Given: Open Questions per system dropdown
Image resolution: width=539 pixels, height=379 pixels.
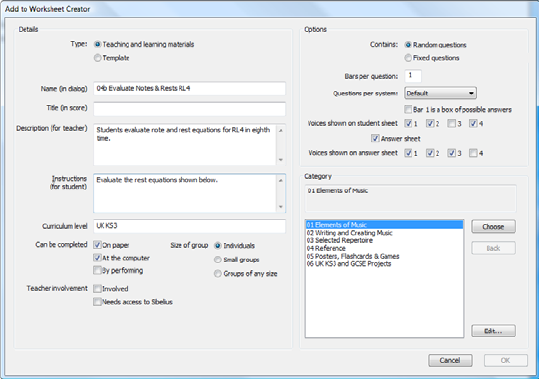Looking at the screenshot, I should coord(440,93).
